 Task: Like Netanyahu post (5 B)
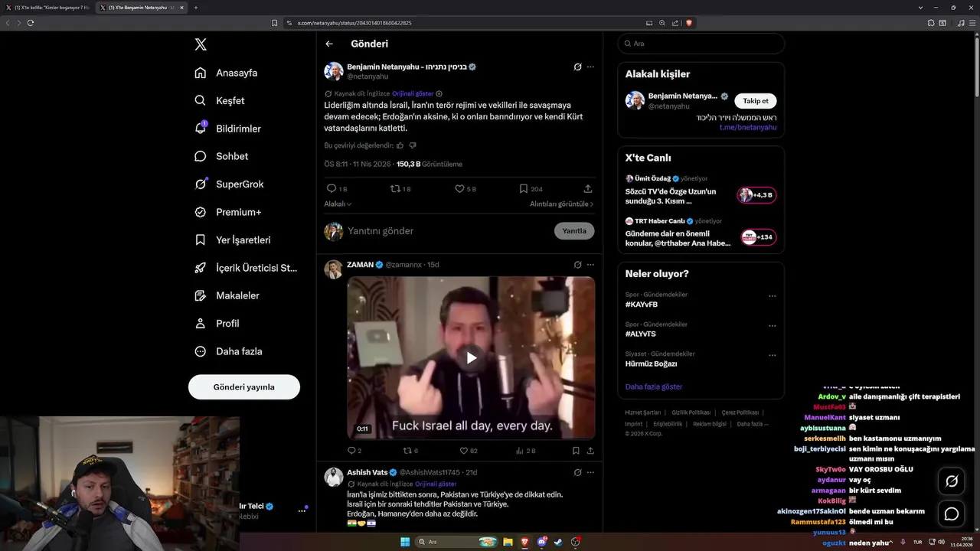465,188
